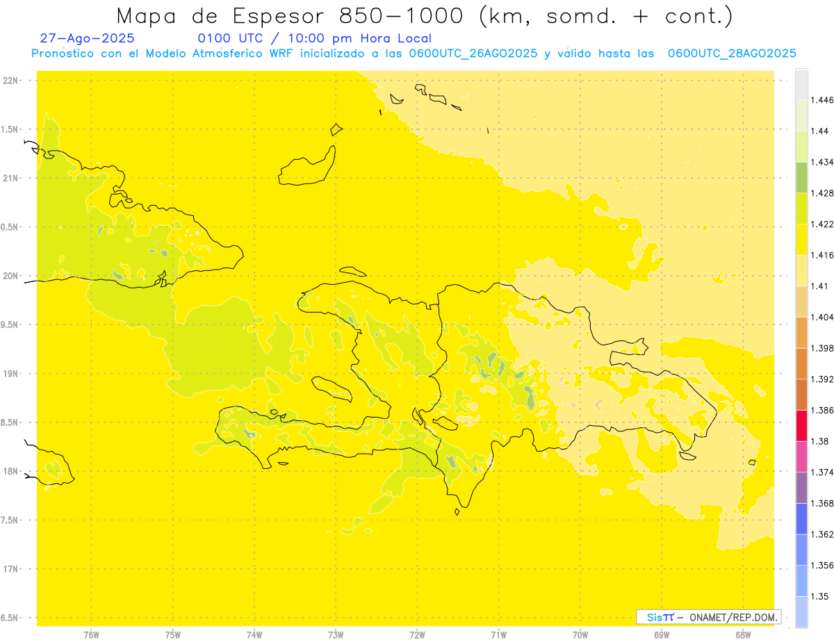Click the 1.362 colorbar value

(822, 534)
